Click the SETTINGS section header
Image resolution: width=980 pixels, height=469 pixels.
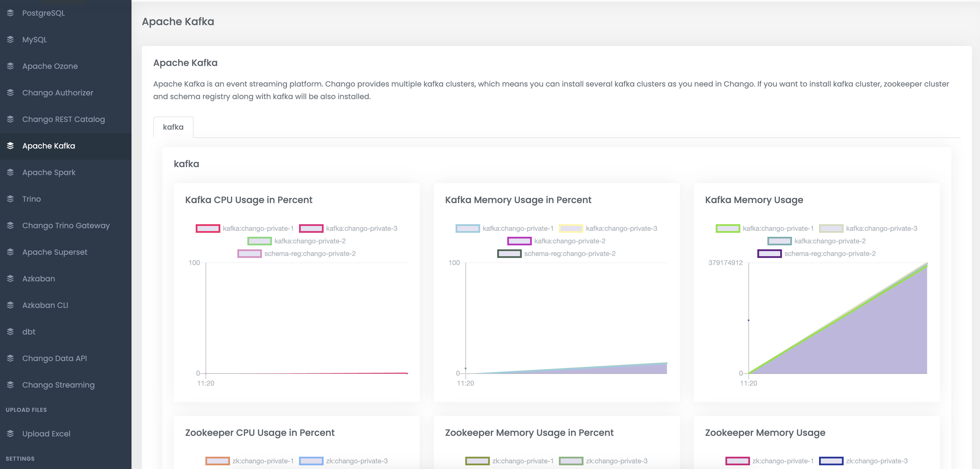tap(20, 459)
